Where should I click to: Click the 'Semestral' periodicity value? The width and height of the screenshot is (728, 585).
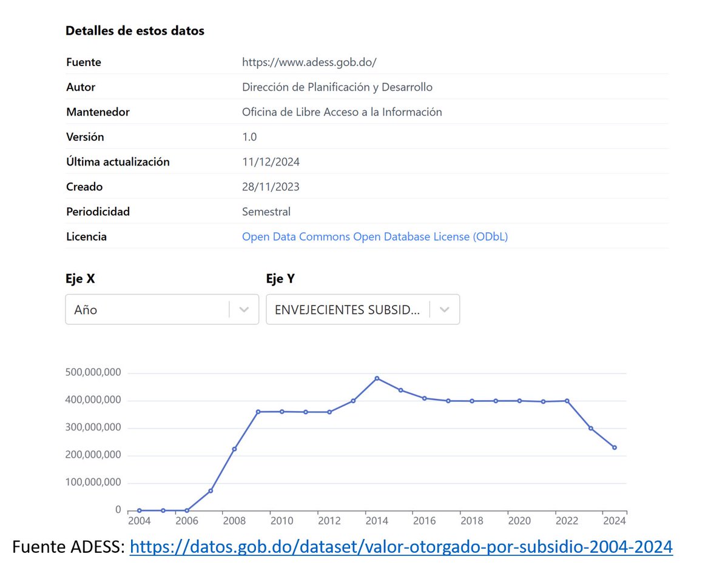coord(266,212)
